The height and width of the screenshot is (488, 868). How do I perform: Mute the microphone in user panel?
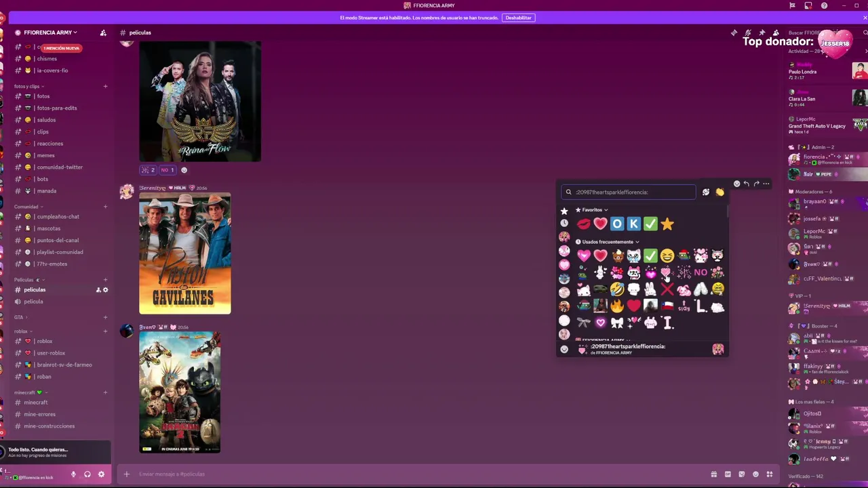tap(73, 474)
